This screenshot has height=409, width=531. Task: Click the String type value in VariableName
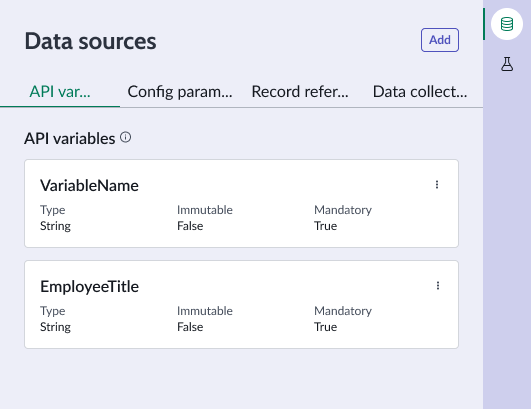[55, 226]
